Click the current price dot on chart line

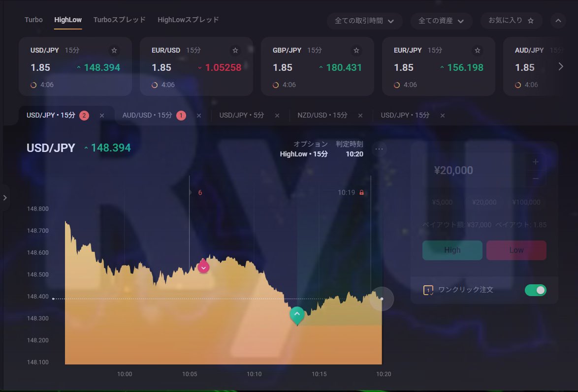point(382,299)
